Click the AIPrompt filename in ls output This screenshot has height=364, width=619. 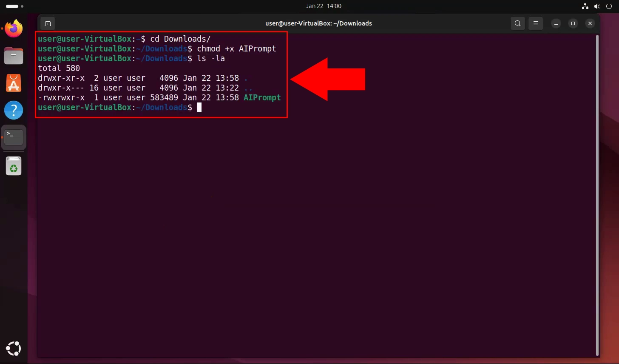[x=262, y=97]
